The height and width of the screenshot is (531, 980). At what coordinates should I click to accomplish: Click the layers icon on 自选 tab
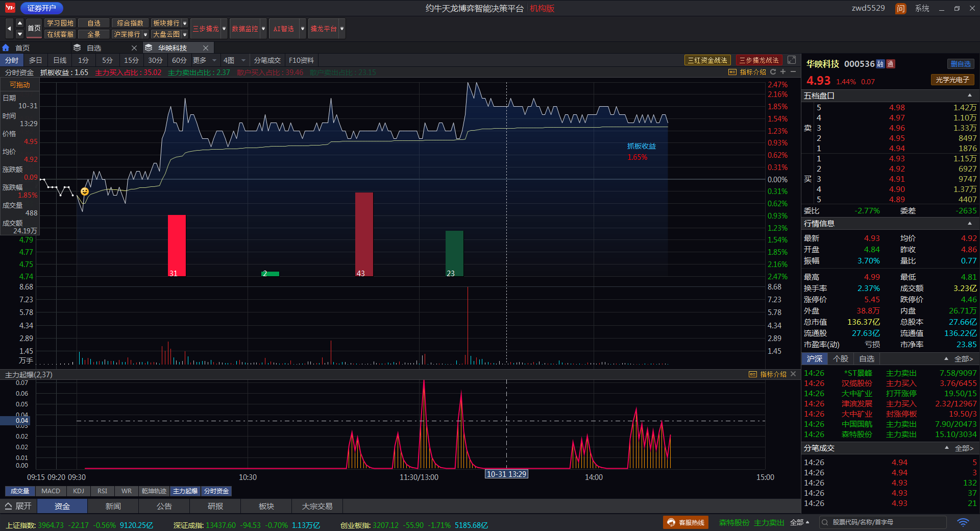pyautogui.click(x=77, y=47)
